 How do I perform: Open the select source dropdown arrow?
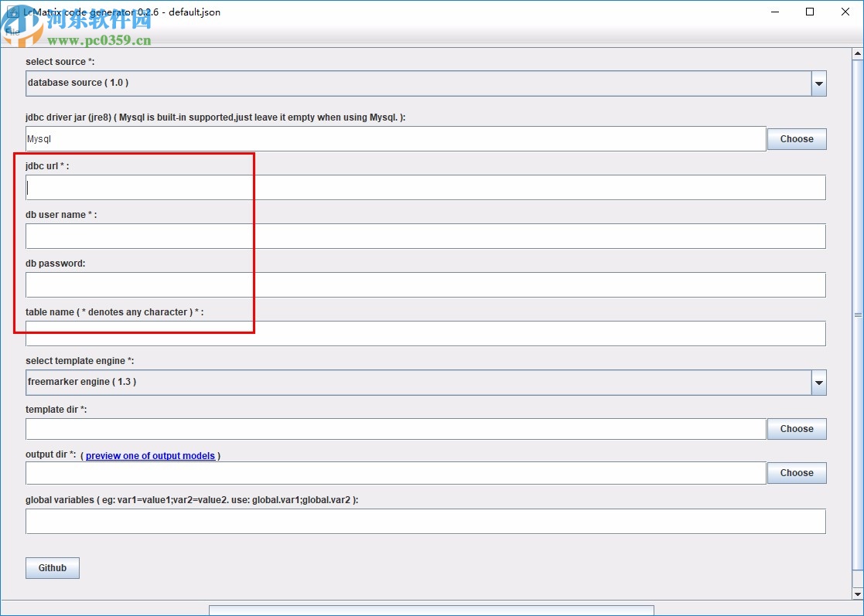click(x=819, y=83)
